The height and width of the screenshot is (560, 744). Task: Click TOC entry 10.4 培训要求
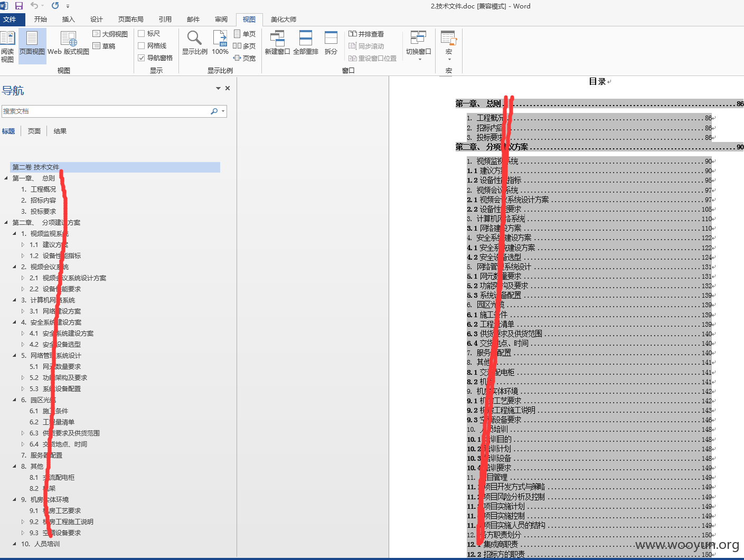tap(590, 468)
